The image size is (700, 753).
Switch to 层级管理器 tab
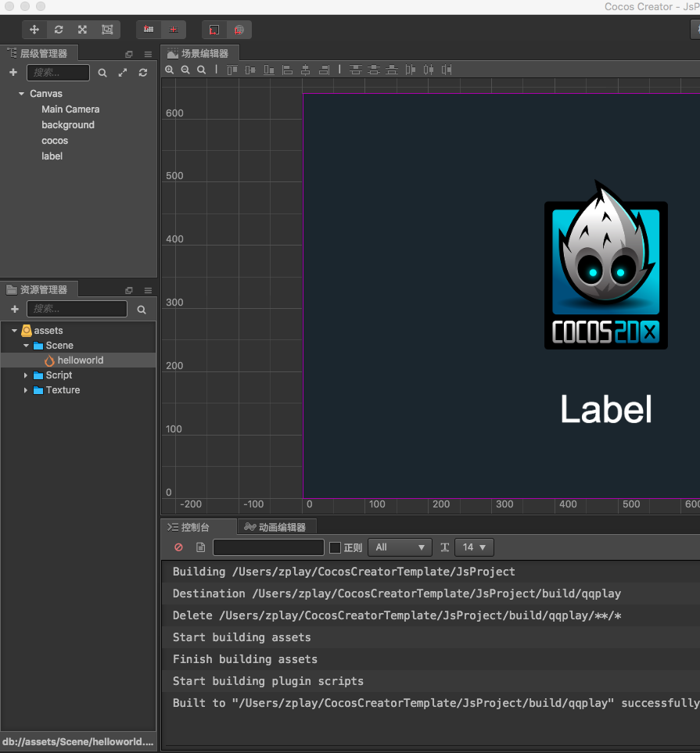point(38,53)
